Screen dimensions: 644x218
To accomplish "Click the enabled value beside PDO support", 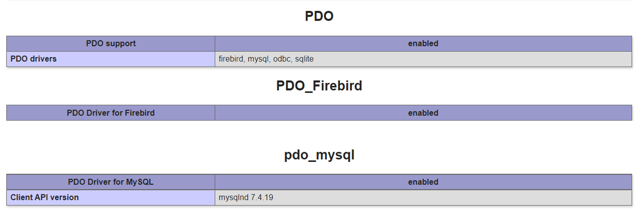I will 423,44.
